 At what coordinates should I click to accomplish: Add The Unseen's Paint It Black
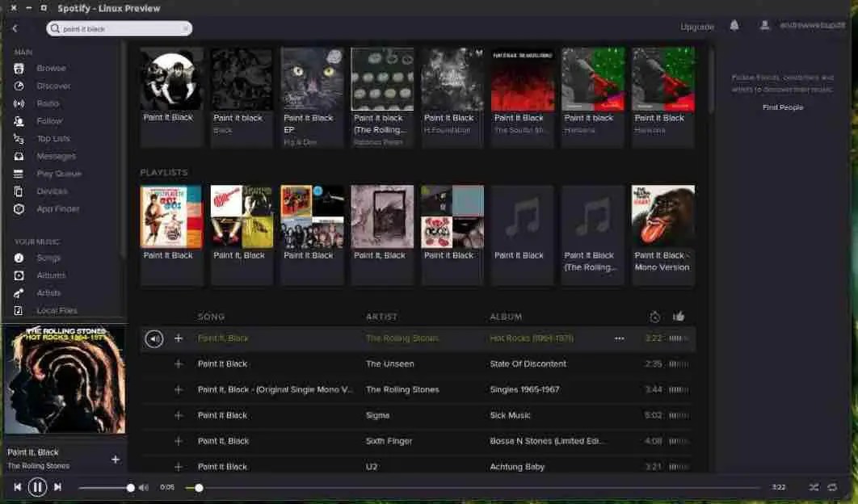pos(179,364)
